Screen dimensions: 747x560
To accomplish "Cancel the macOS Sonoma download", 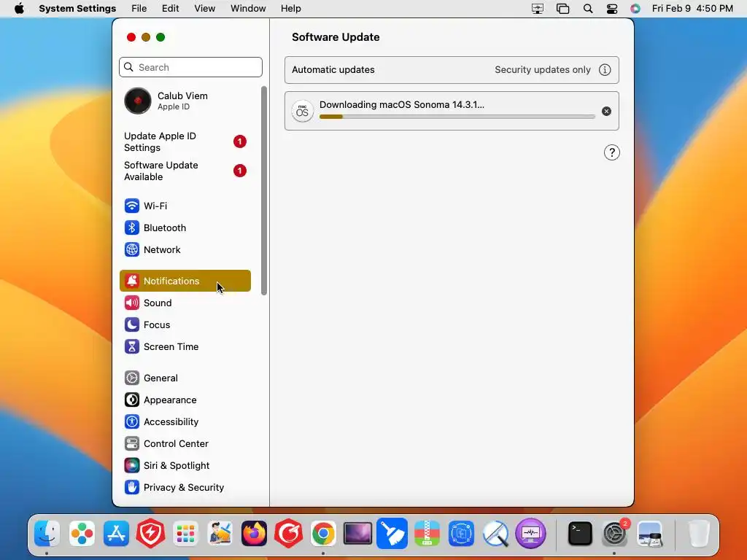I will (606, 112).
